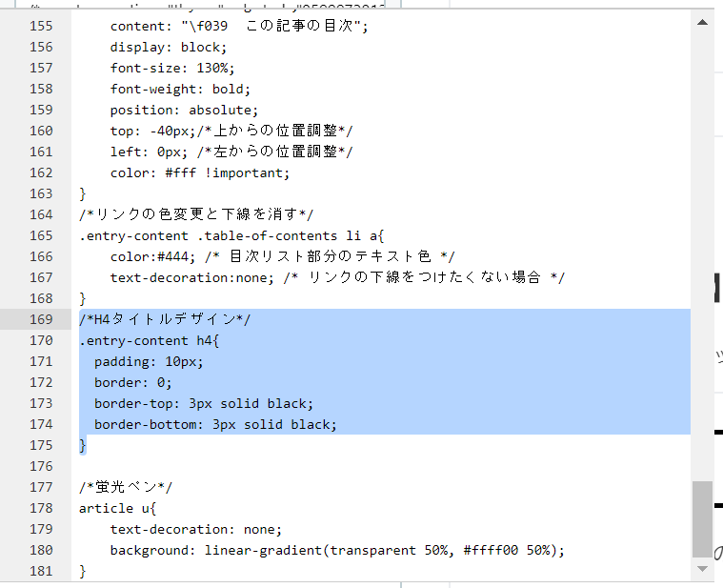This screenshot has width=723, height=588.
Task: Click the '/*H4タイトルデザイン*/' comment
Action: (x=165, y=319)
